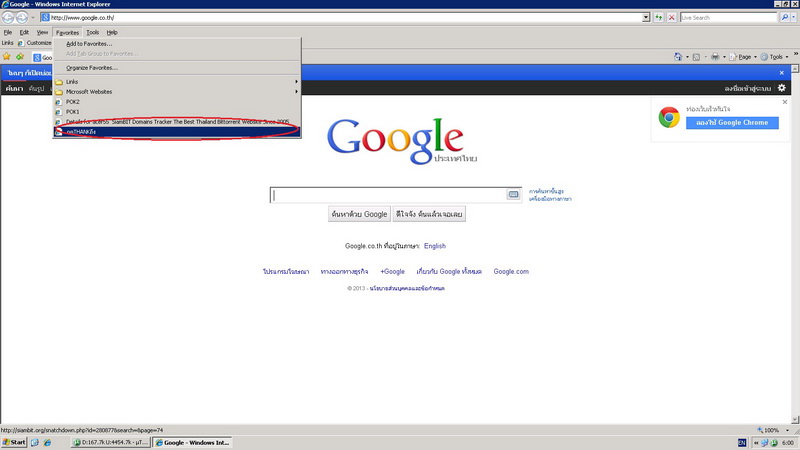The image size is (800, 450).
Task: Open the Help menu
Action: click(112, 32)
